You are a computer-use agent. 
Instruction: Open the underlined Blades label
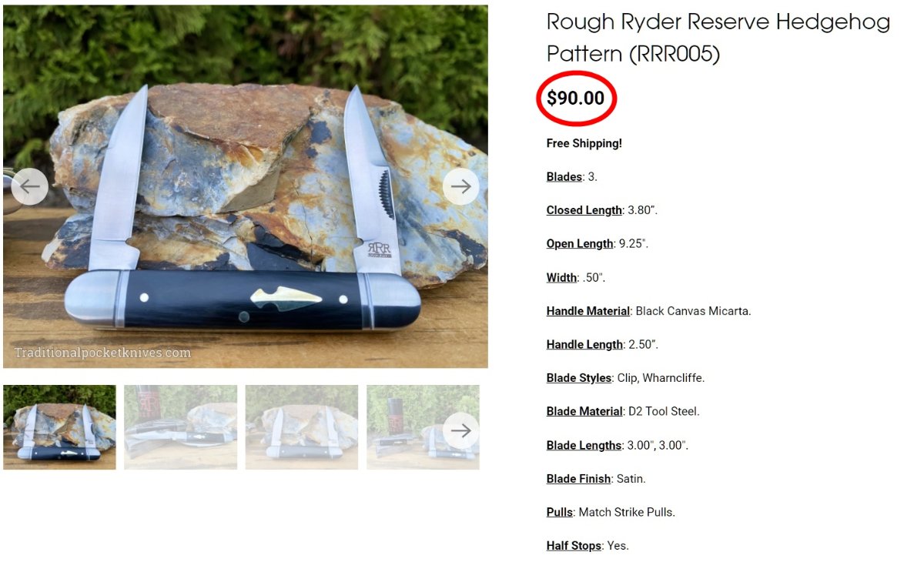564,177
